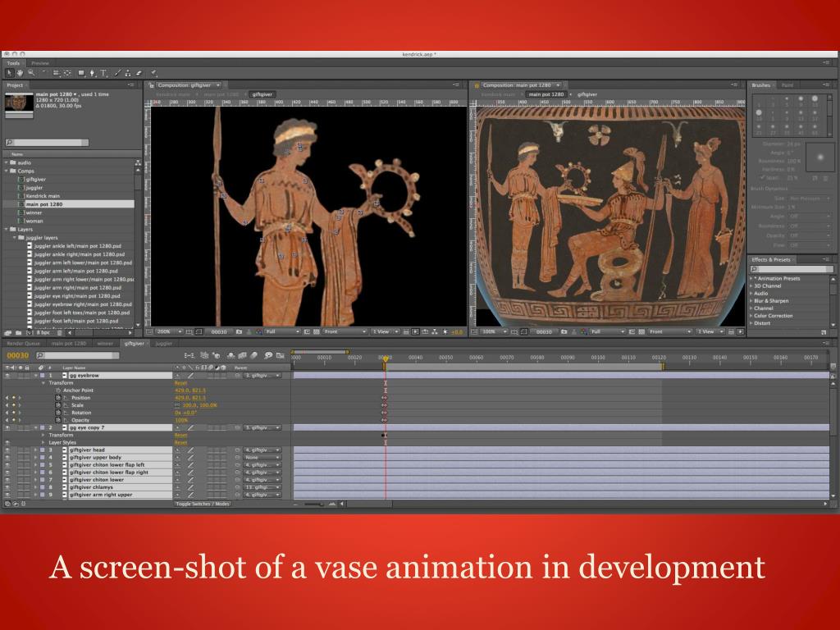
Task: Toggle visibility of giftgiver upper body layer
Action: coord(7,458)
